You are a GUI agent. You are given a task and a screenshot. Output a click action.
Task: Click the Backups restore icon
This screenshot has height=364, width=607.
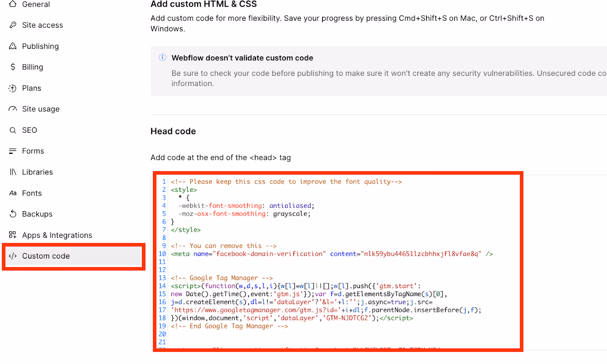coord(13,214)
